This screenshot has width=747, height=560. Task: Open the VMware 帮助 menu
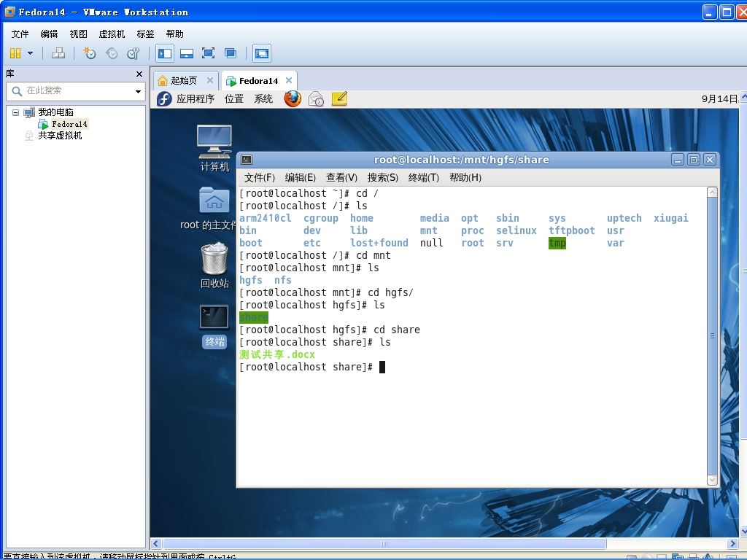tap(174, 34)
